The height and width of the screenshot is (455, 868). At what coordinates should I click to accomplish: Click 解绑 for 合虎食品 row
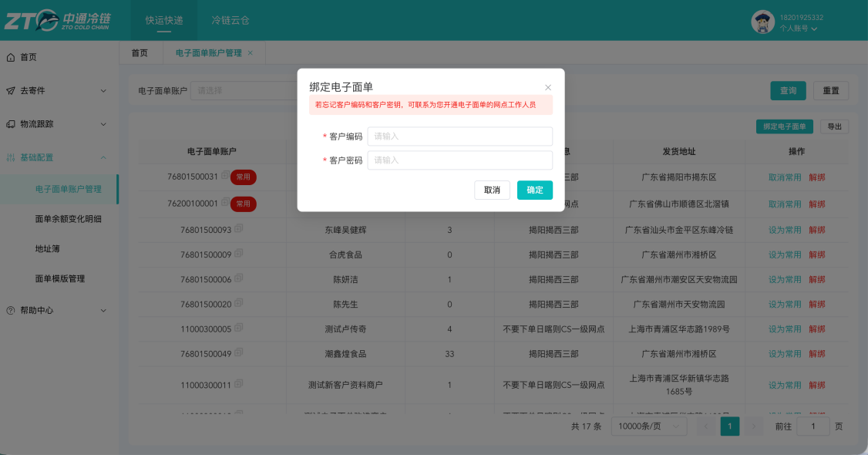click(x=816, y=254)
